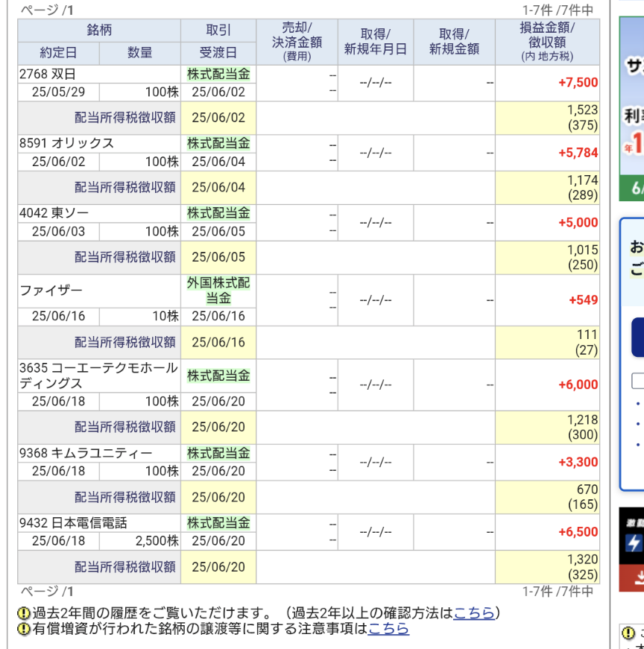Click the 111 tax withholding amount
This screenshot has height=649, width=644.
[x=587, y=335]
